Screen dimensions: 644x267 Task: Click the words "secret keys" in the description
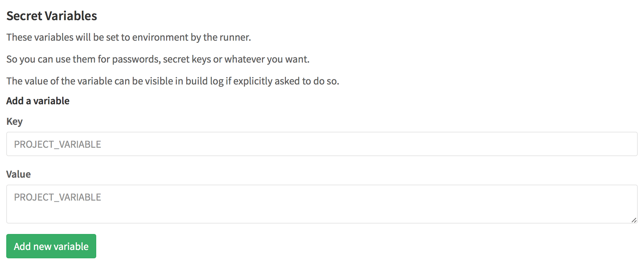(x=187, y=59)
